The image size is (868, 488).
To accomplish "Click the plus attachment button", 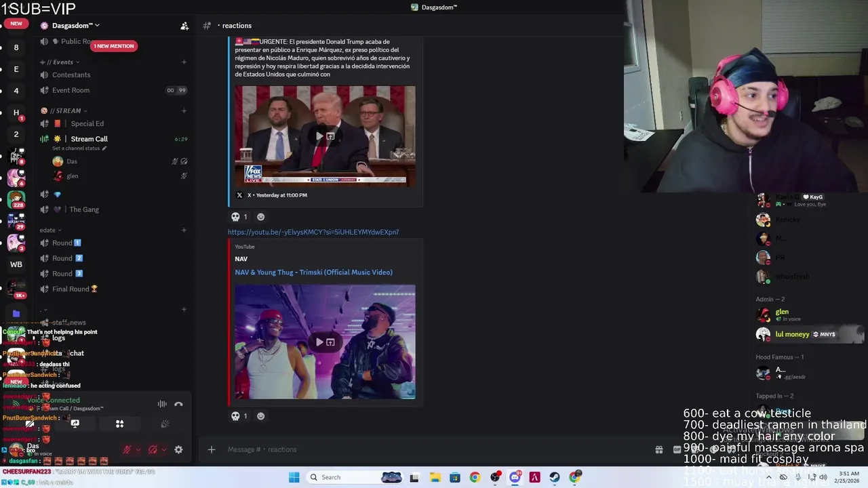I will (212, 449).
